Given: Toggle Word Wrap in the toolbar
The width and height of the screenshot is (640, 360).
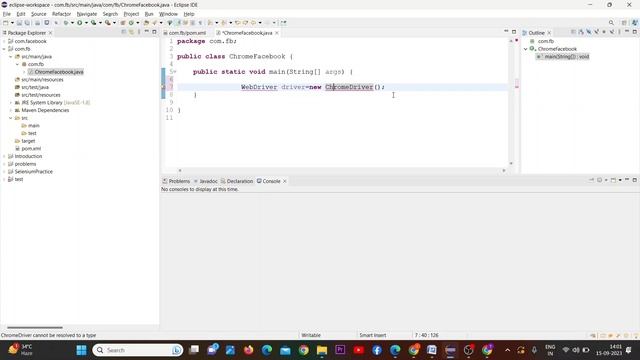Looking at the screenshot, I should (185, 23).
